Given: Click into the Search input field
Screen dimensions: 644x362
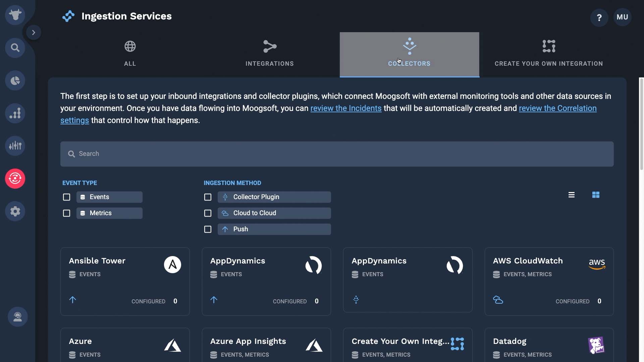Looking at the screenshot, I should 337,154.
